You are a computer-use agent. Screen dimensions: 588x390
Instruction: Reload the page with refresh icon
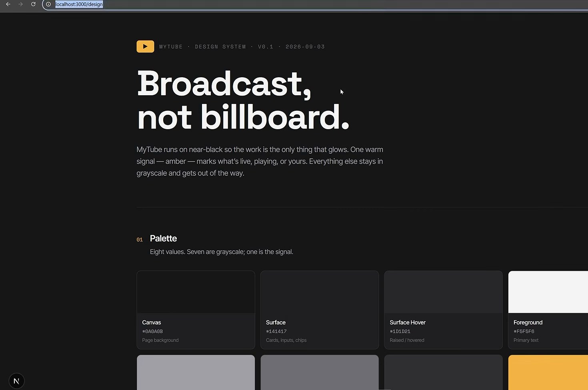pos(34,4)
